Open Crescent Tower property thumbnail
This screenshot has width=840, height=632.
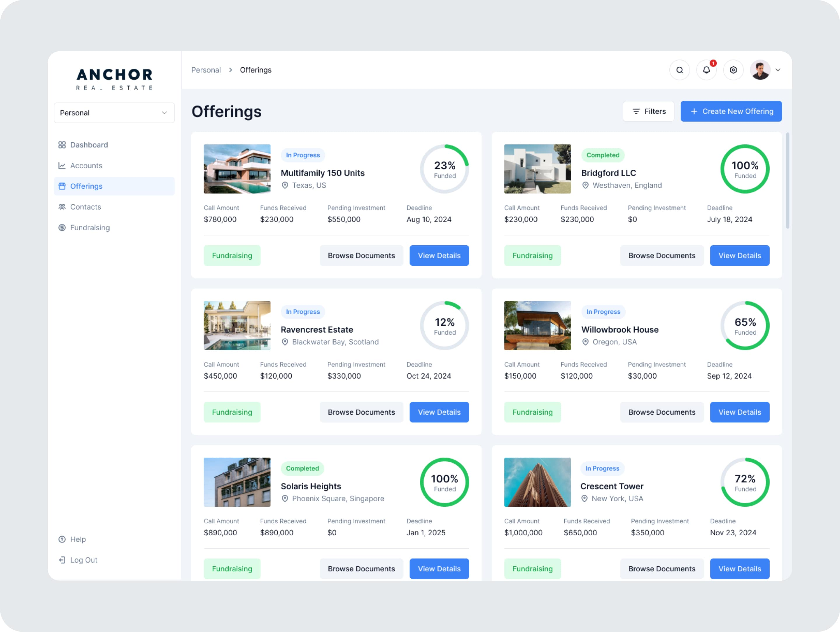(x=537, y=482)
